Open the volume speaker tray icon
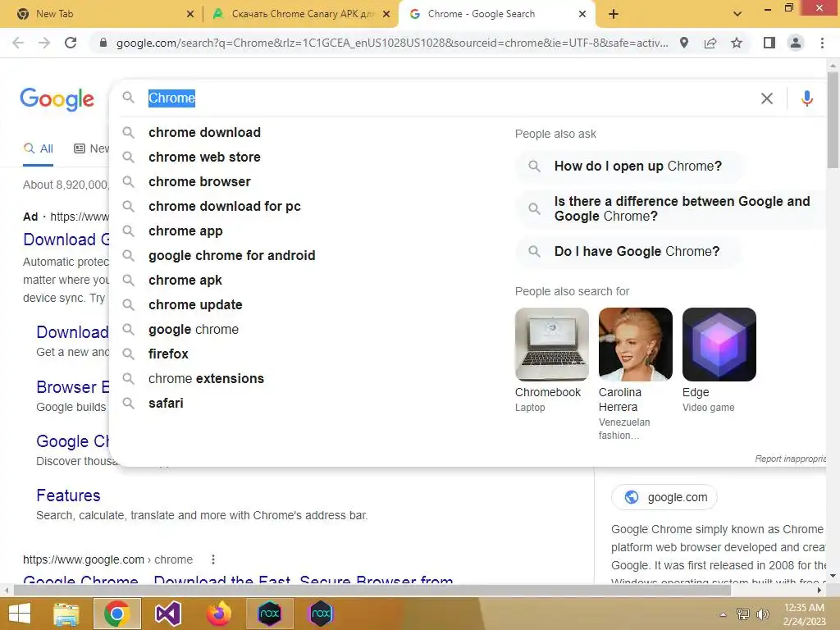This screenshot has width=840, height=630. click(x=762, y=614)
